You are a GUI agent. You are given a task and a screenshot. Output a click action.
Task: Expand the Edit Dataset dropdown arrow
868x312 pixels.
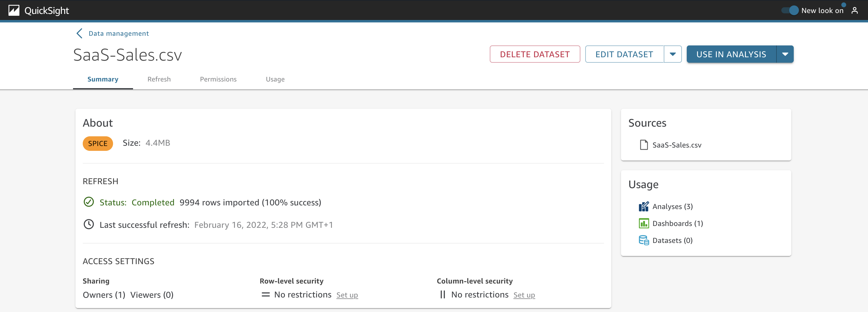click(x=673, y=54)
